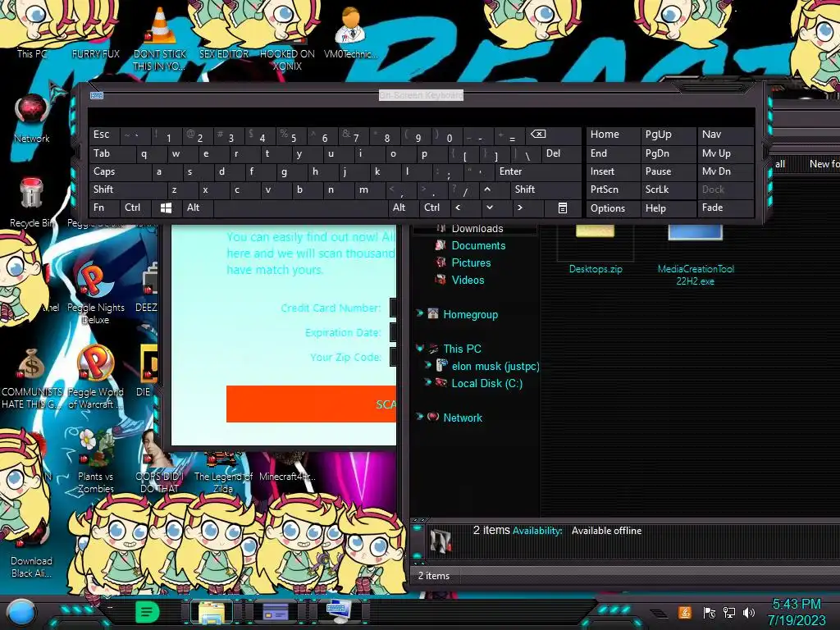Click the Expiration Date input field
The height and width of the screenshot is (630, 840).
click(393, 332)
